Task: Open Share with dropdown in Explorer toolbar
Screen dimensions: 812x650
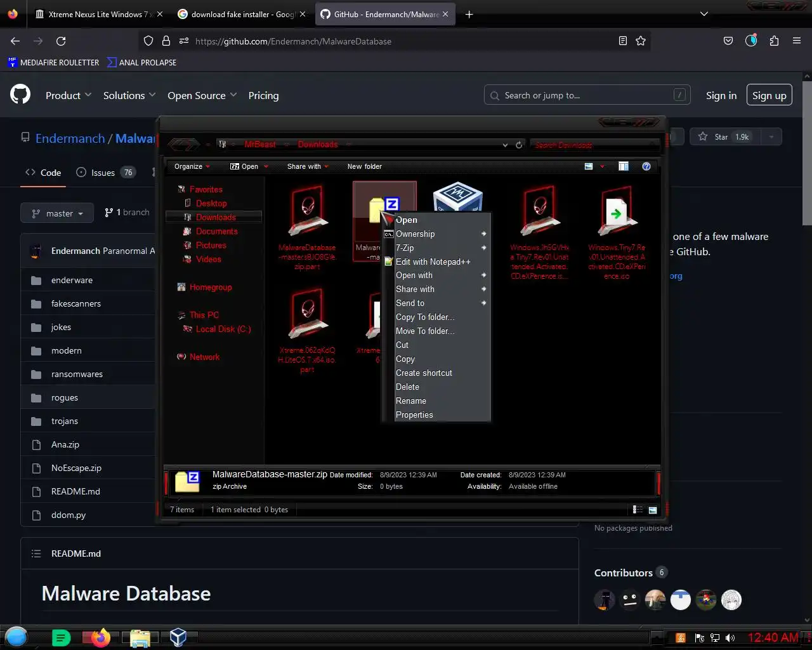Action: 308,166
